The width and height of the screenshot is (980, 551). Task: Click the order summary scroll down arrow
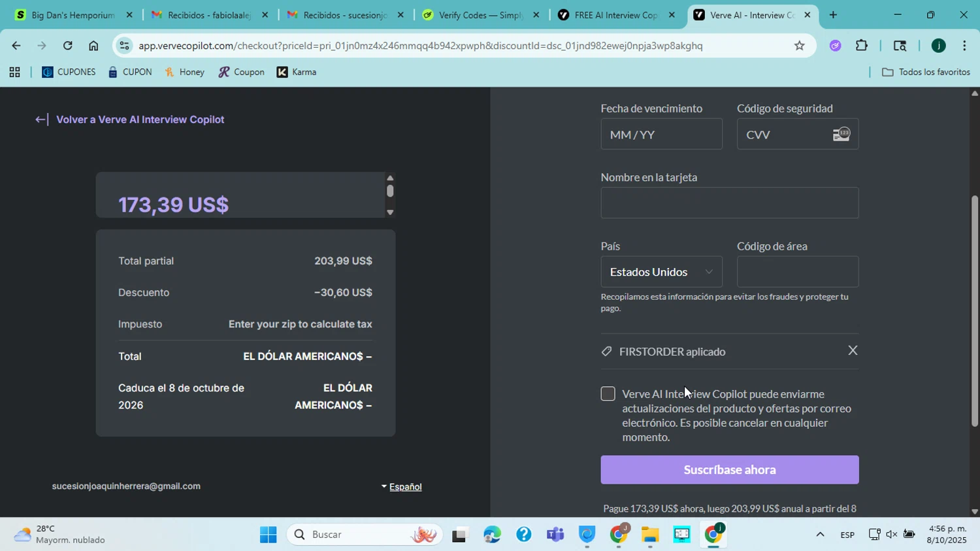[x=390, y=212]
